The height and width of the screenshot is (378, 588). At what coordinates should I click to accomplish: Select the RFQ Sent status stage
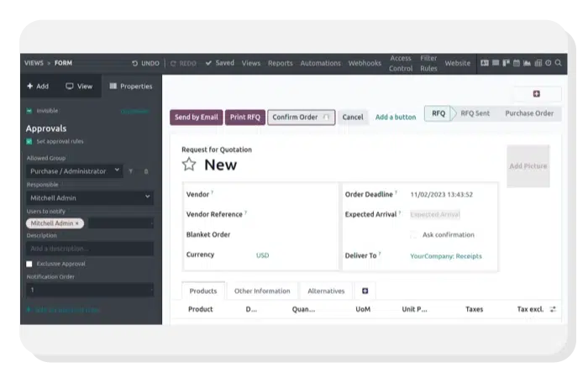click(x=475, y=113)
